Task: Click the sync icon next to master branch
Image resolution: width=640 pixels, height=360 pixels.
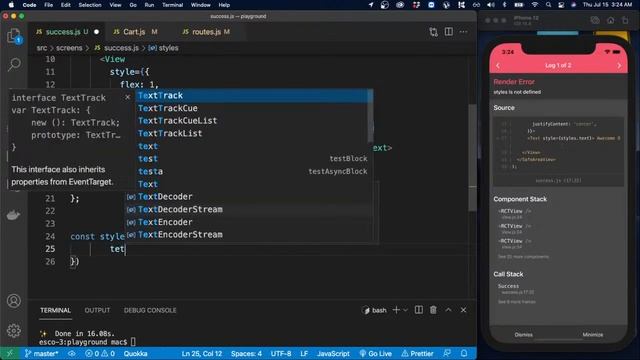Action: (71, 353)
